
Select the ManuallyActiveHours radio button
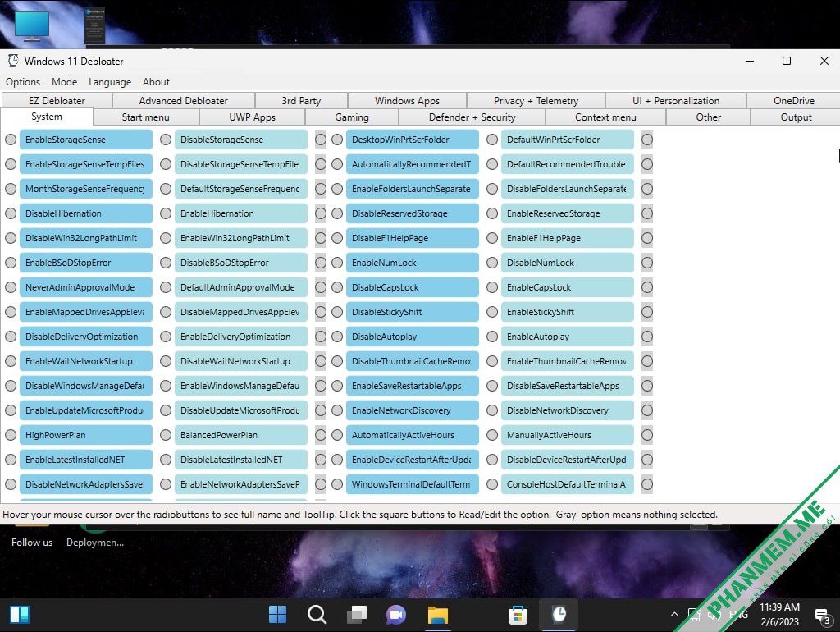pos(492,435)
